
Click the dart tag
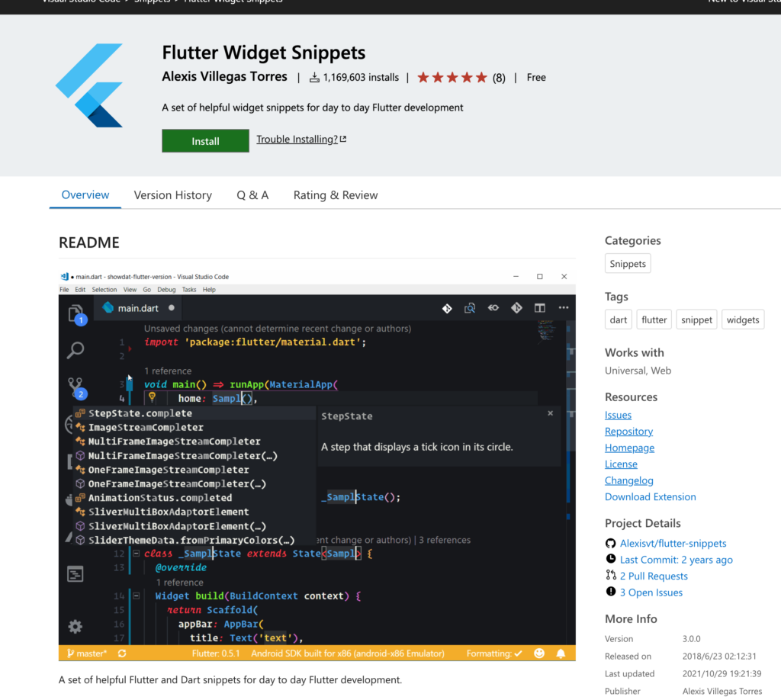point(618,319)
